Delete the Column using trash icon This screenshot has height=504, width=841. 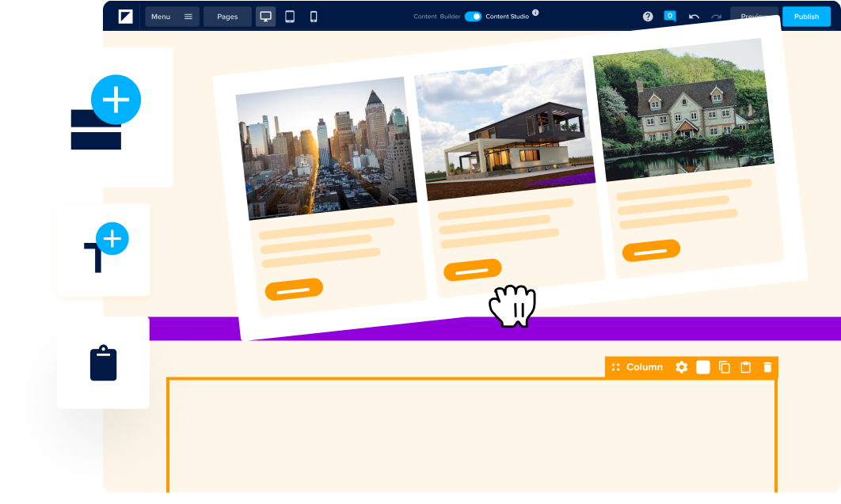pos(767,367)
